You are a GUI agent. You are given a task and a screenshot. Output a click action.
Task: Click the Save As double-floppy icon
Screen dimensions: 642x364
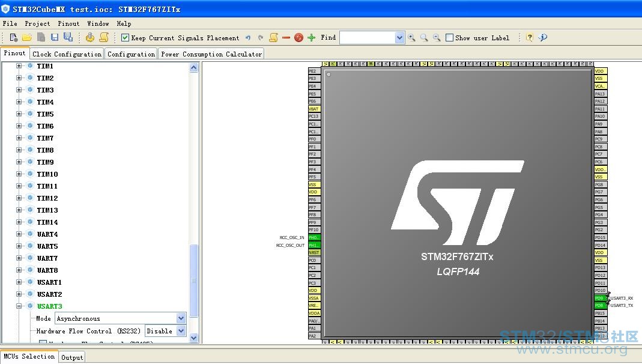point(68,37)
